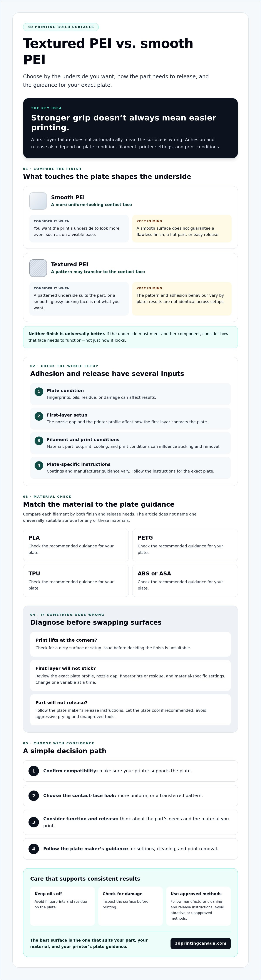Screen dimensions: 261x980
Task: Click the Smooth PEI surface swatch icon
Action: (38, 201)
